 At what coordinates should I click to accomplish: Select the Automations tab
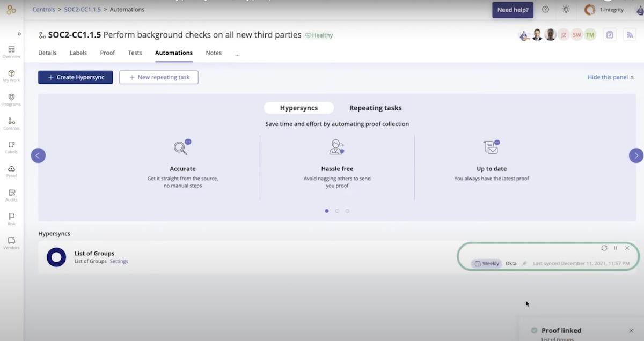pyautogui.click(x=174, y=53)
